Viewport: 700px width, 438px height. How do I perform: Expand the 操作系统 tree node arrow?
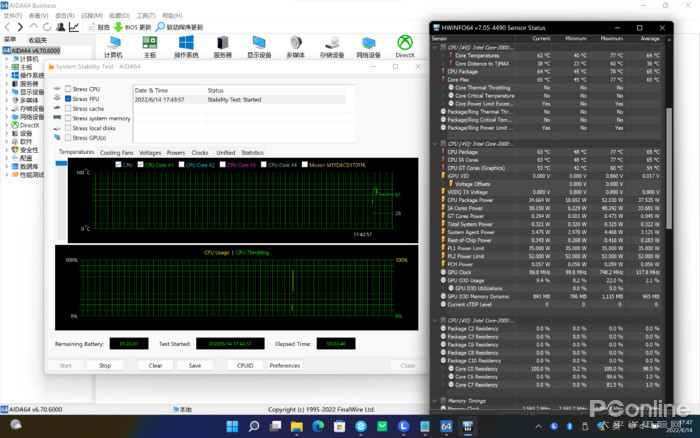pos(6,75)
